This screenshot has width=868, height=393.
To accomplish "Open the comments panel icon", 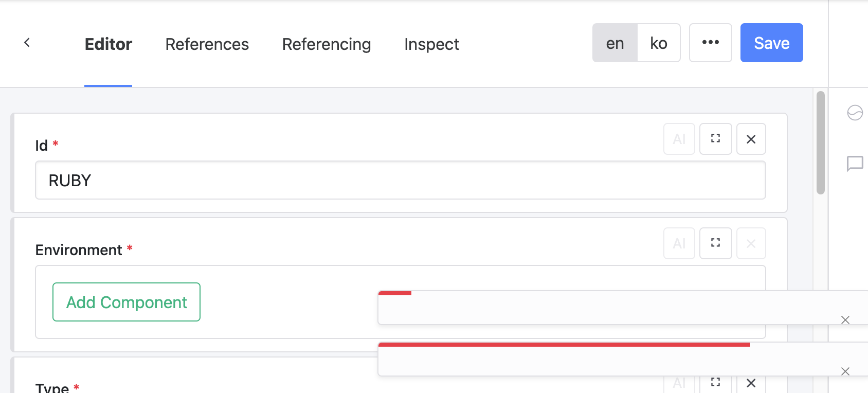I will click(855, 164).
